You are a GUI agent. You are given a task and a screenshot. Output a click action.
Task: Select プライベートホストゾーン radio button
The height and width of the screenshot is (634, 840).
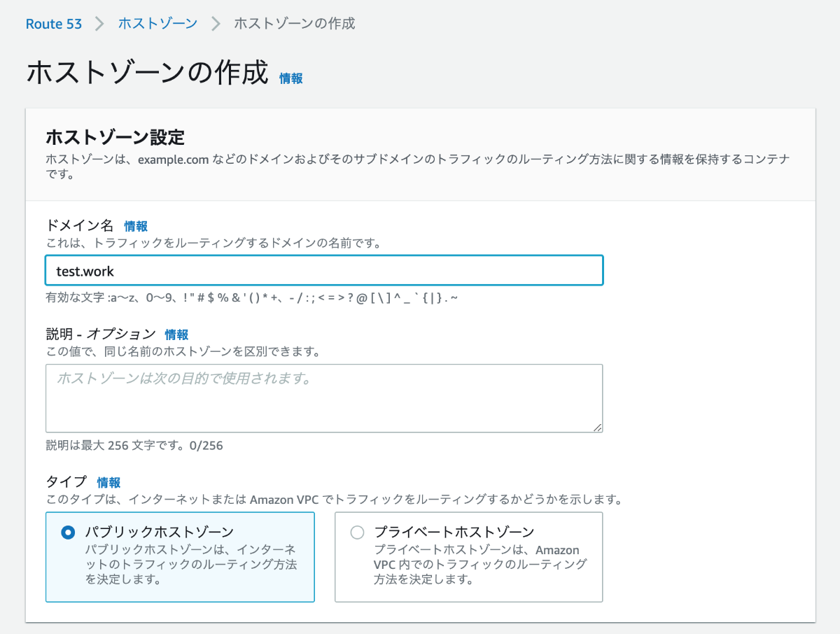(x=357, y=533)
